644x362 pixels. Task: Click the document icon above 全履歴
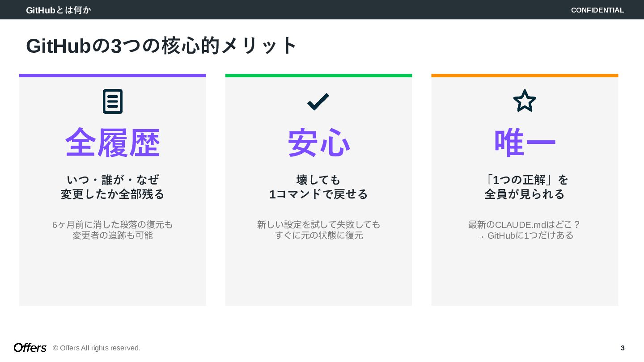[113, 101]
